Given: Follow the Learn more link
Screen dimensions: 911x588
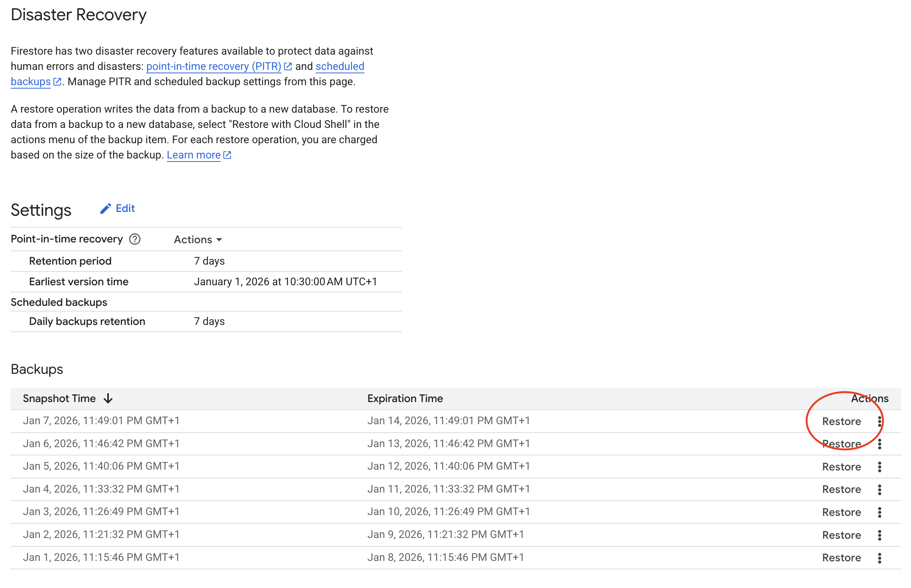Looking at the screenshot, I should [194, 155].
